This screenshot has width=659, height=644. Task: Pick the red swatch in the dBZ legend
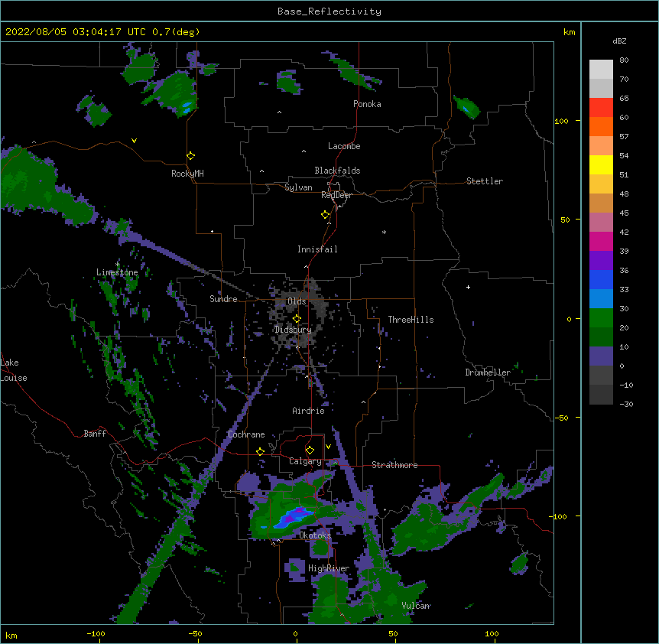[601, 107]
